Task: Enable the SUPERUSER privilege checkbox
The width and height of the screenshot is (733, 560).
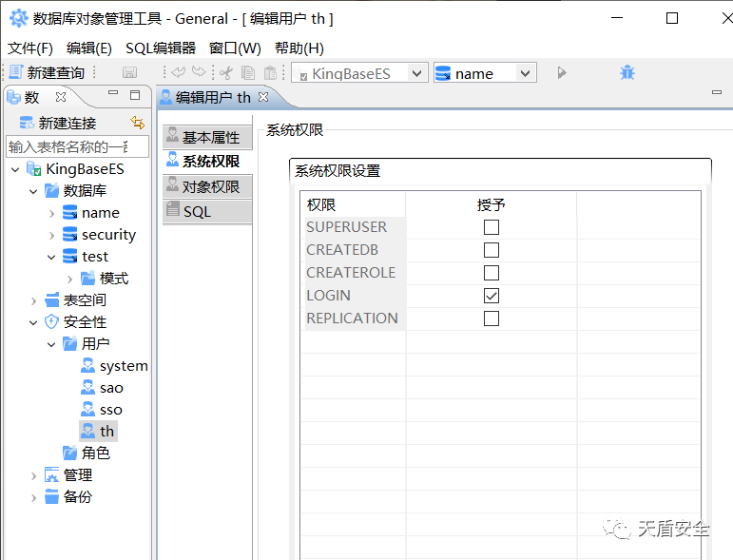Action: (x=492, y=227)
